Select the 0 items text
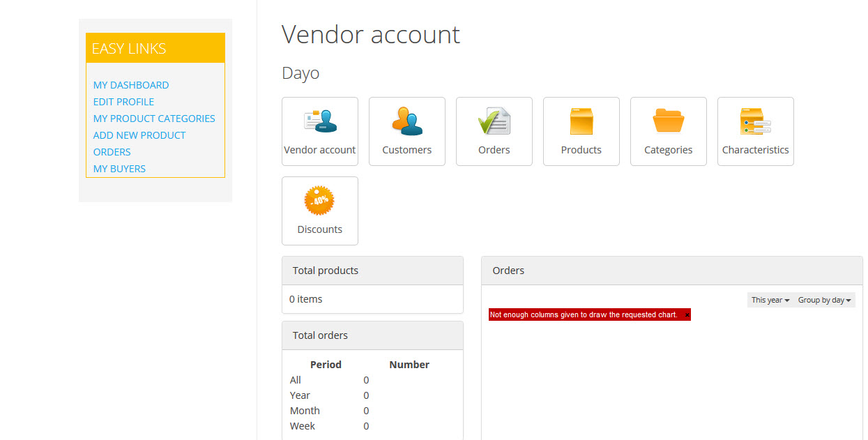868x440 pixels. pos(306,299)
